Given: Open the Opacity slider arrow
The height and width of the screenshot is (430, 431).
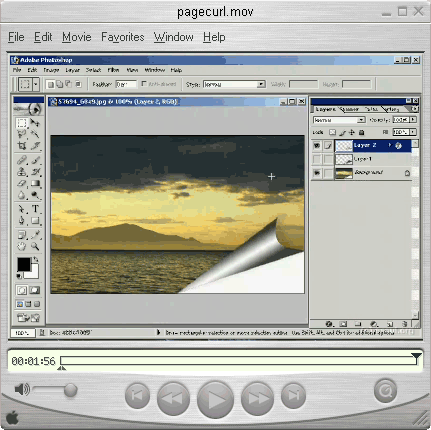Looking at the screenshot, I should tap(413, 119).
